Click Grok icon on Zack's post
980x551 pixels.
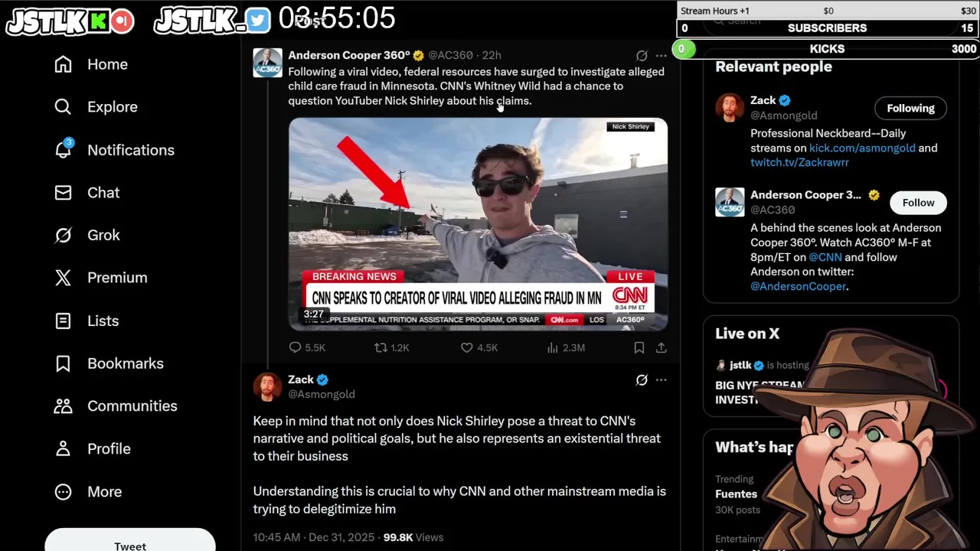pyautogui.click(x=642, y=380)
